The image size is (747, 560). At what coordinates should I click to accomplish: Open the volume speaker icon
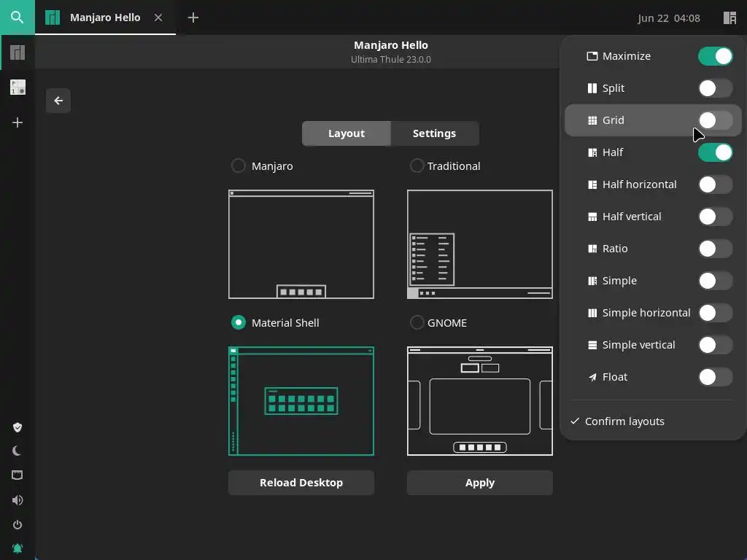pos(18,499)
